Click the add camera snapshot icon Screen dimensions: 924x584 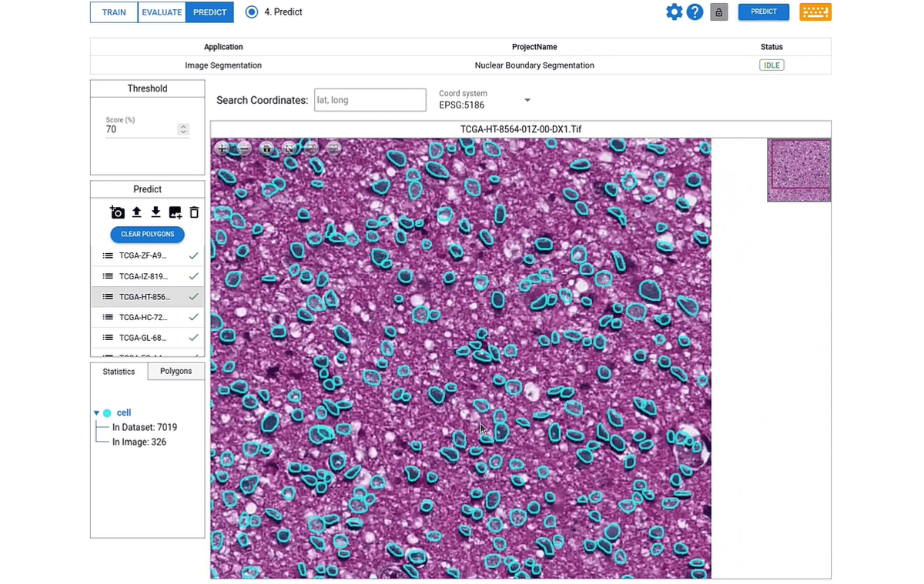[x=118, y=212]
